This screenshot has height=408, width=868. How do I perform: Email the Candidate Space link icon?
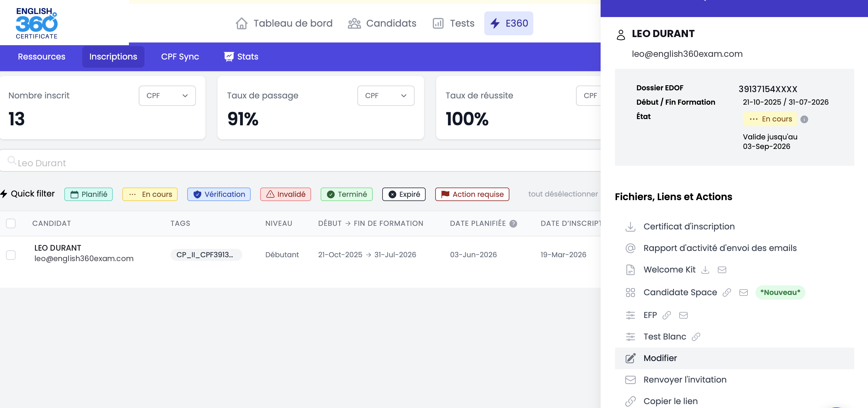[743, 293]
